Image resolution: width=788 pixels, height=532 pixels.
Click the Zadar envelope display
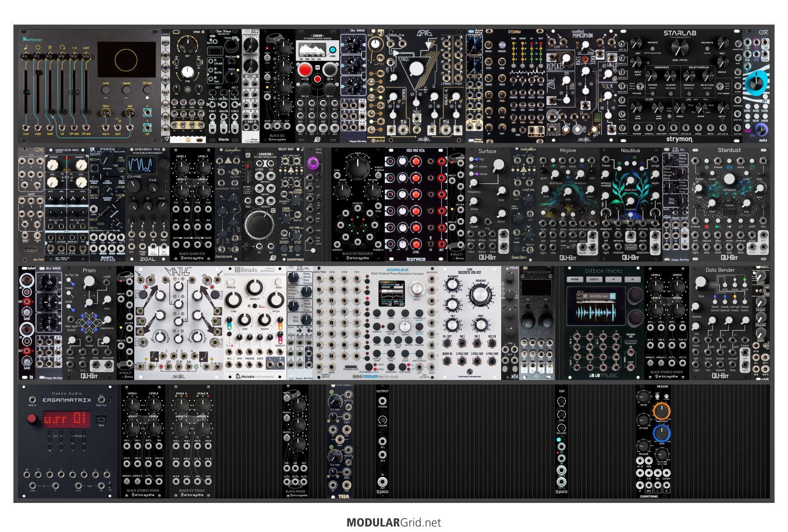311,50
